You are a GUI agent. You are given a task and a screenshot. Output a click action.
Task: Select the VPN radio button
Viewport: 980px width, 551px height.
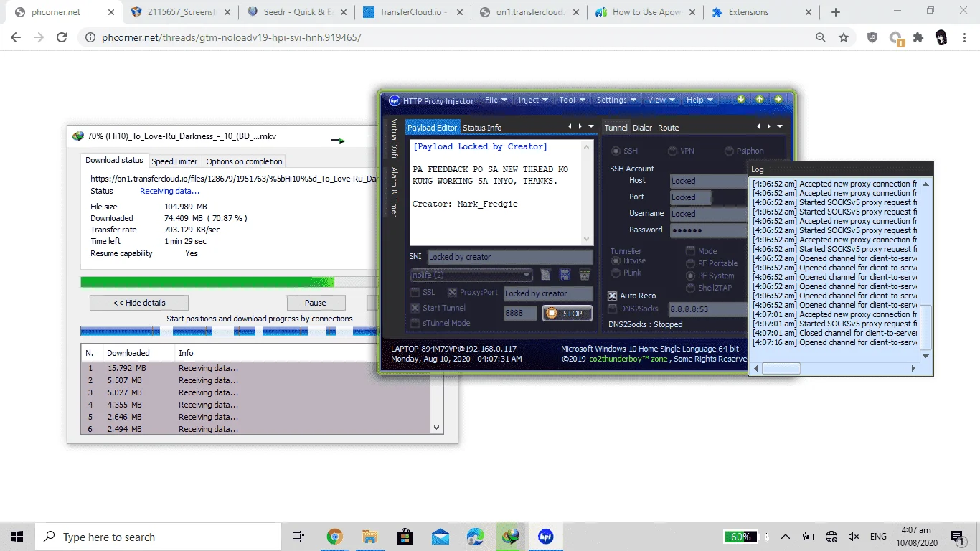coord(672,151)
